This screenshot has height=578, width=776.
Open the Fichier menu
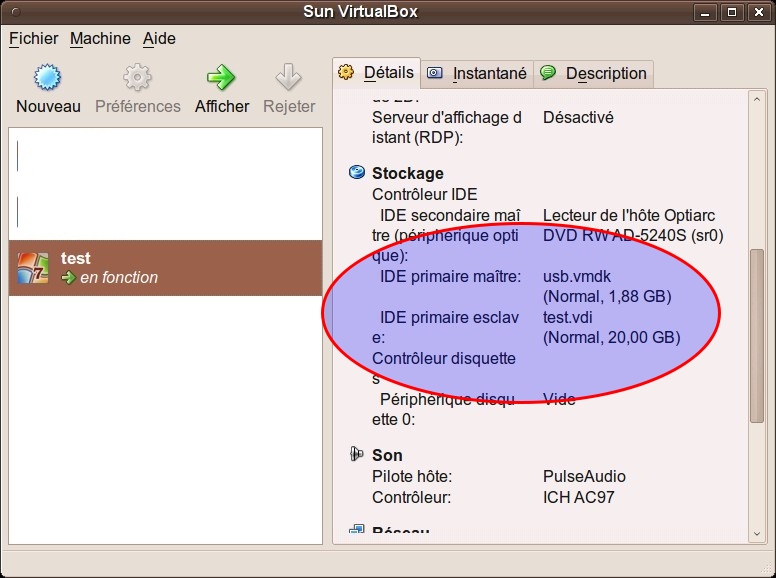click(x=34, y=39)
